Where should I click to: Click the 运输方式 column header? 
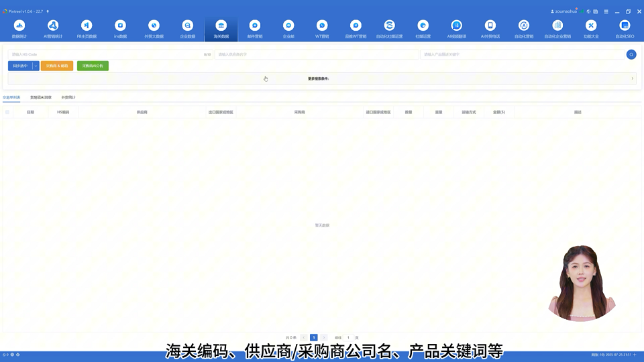pos(469,112)
